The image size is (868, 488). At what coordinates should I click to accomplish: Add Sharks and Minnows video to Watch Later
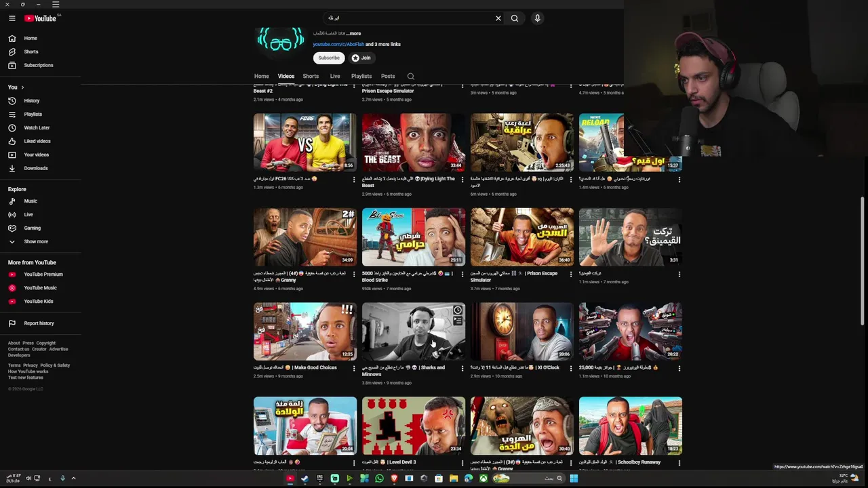458,310
